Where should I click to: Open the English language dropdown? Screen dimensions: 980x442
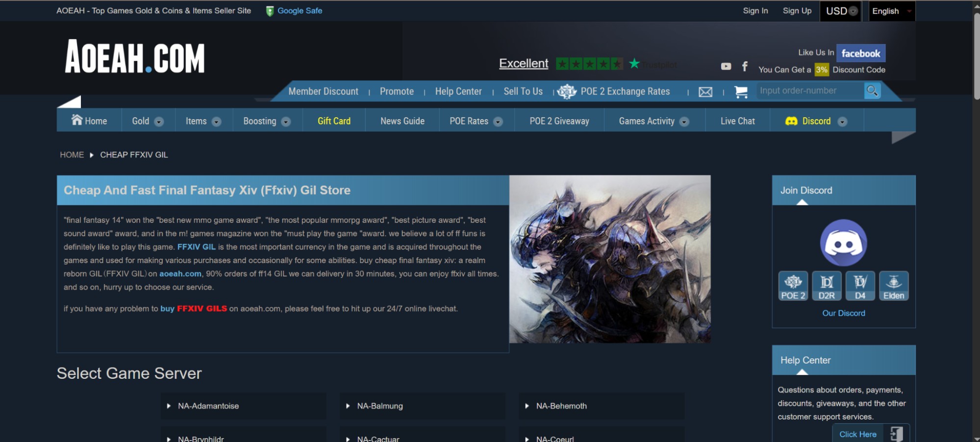[x=891, y=11]
